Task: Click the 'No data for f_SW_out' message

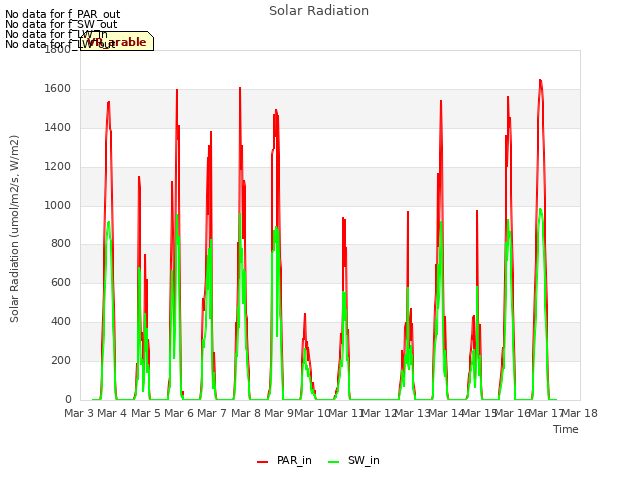Action: tap(61, 24)
